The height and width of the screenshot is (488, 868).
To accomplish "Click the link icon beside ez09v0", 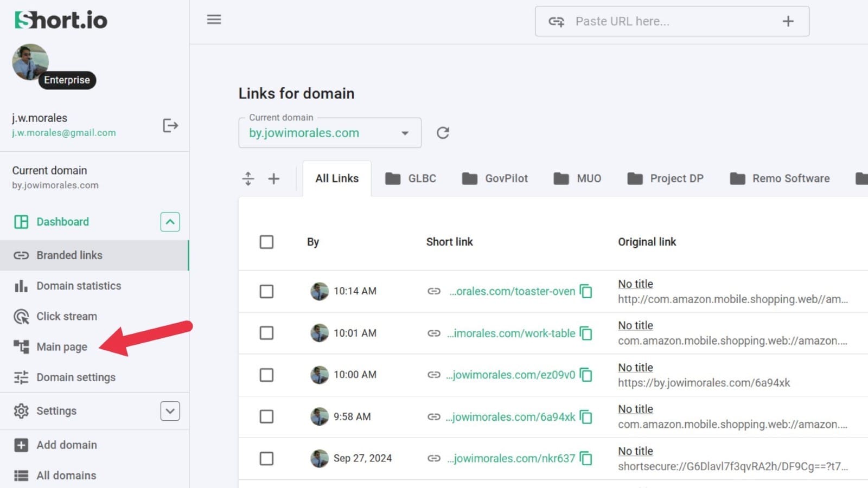I will 434,375.
